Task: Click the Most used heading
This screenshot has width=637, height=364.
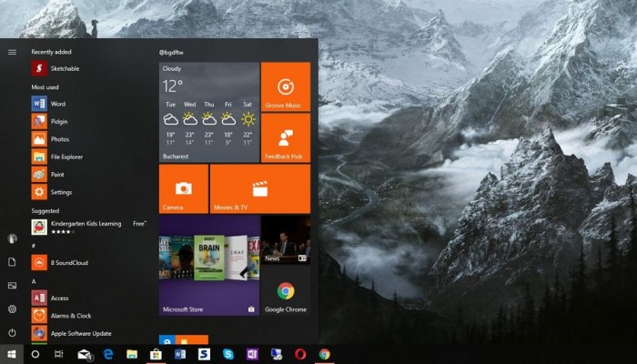Action: point(45,87)
